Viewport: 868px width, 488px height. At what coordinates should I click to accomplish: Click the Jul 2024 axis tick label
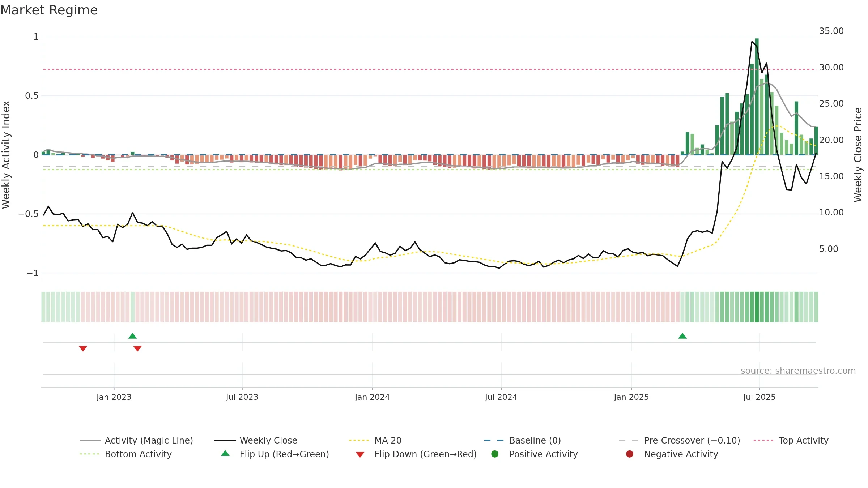[x=501, y=397]
